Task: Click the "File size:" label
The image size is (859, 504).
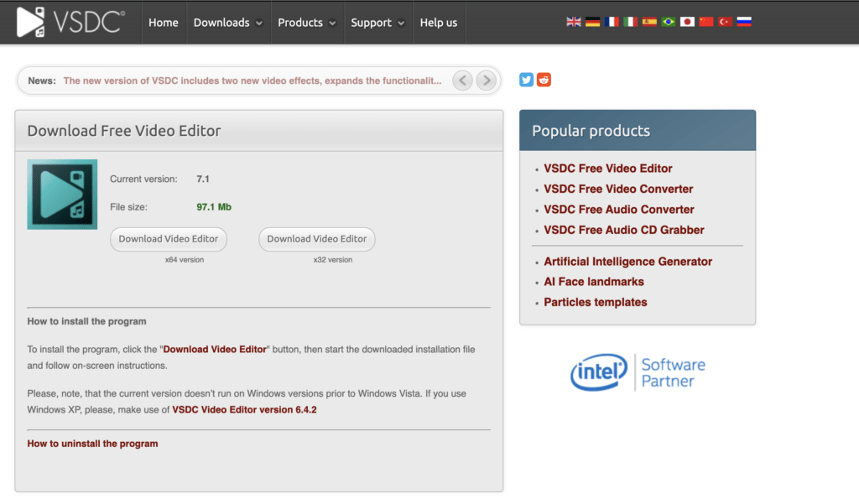Action: (128, 207)
